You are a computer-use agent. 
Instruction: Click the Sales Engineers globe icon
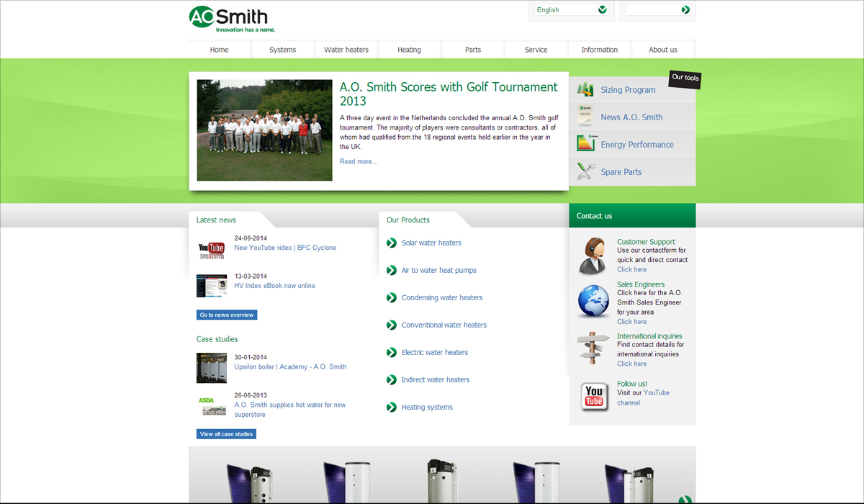[x=594, y=302]
